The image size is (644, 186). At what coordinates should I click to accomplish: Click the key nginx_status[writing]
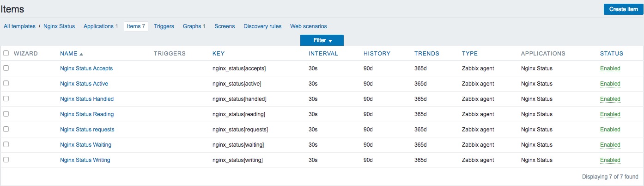[238, 160]
